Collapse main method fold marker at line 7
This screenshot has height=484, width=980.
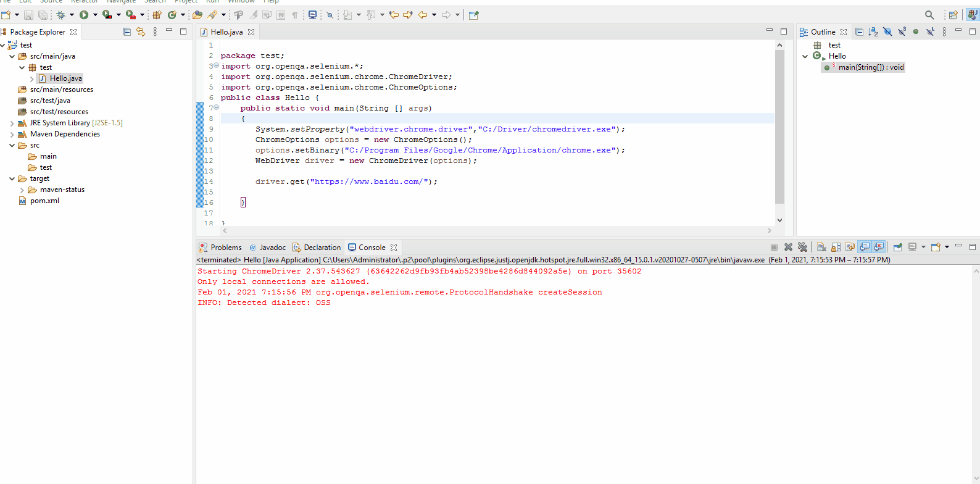(216, 107)
